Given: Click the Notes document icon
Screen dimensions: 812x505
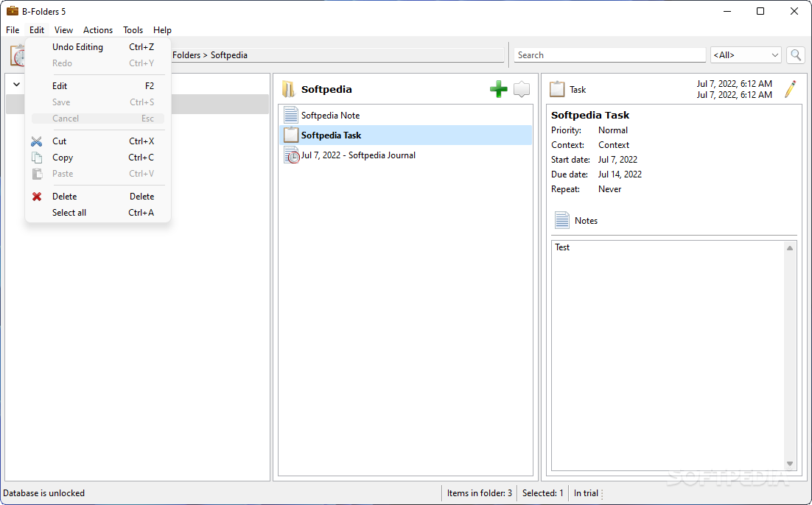Looking at the screenshot, I should click(562, 220).
